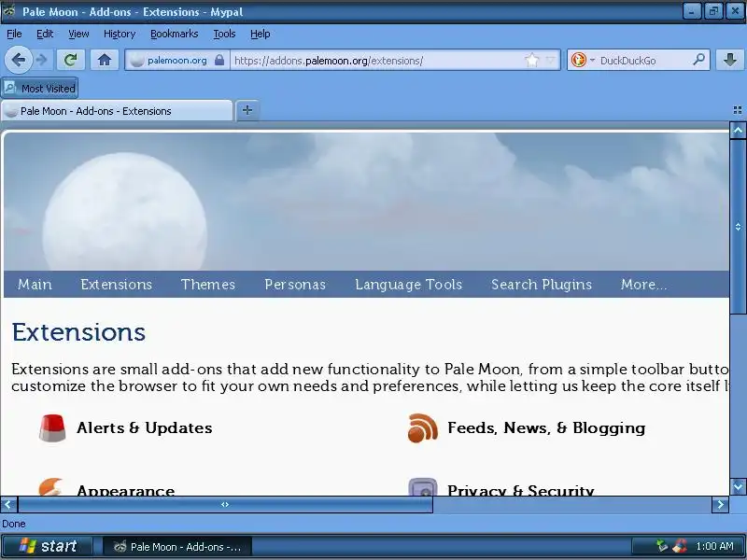Open the History menu

(120, 34)
